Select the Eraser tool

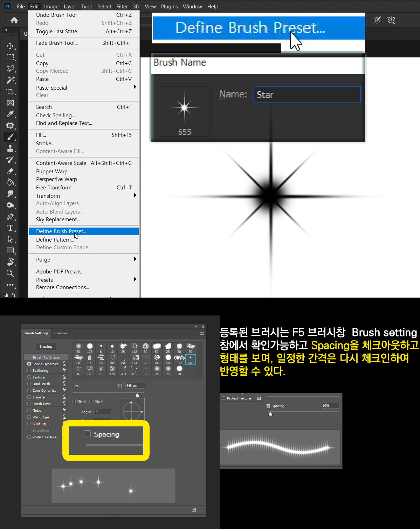click(x=10, y=171)
